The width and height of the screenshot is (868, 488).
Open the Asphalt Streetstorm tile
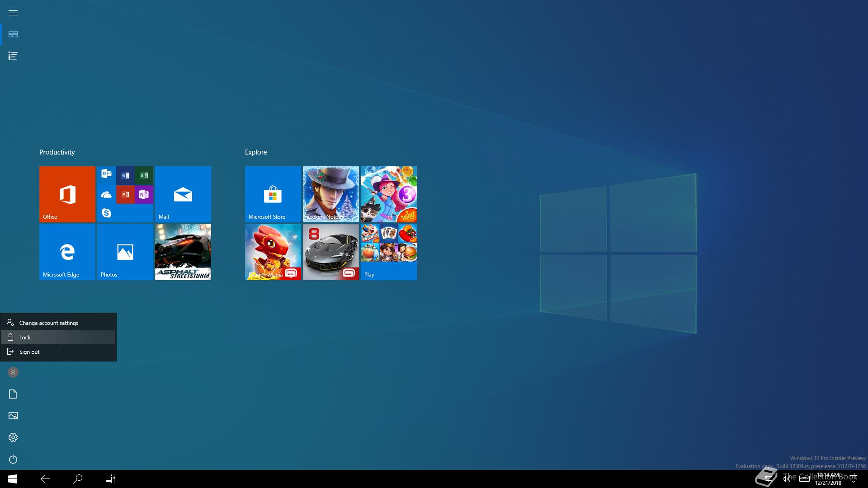coord(183,252)
